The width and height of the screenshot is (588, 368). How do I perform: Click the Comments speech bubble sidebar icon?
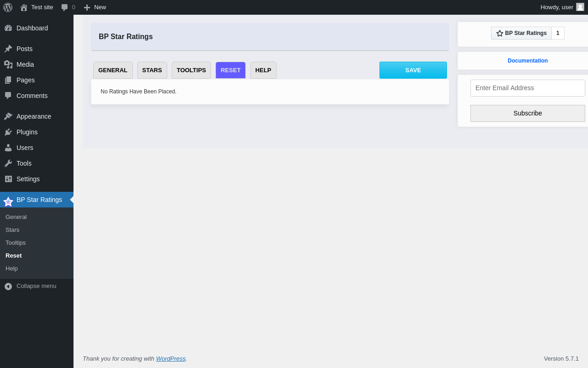coord(8,96)
